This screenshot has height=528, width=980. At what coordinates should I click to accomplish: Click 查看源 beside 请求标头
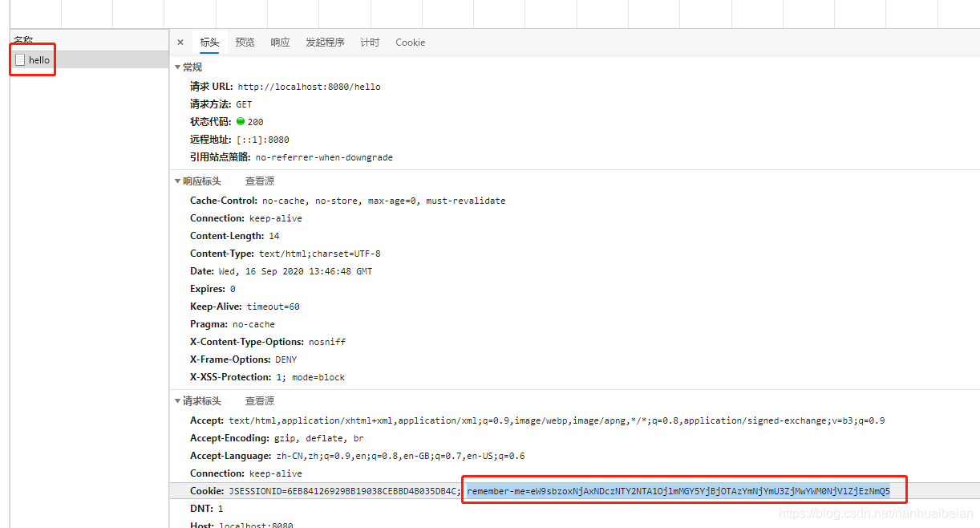coord(258,400)
